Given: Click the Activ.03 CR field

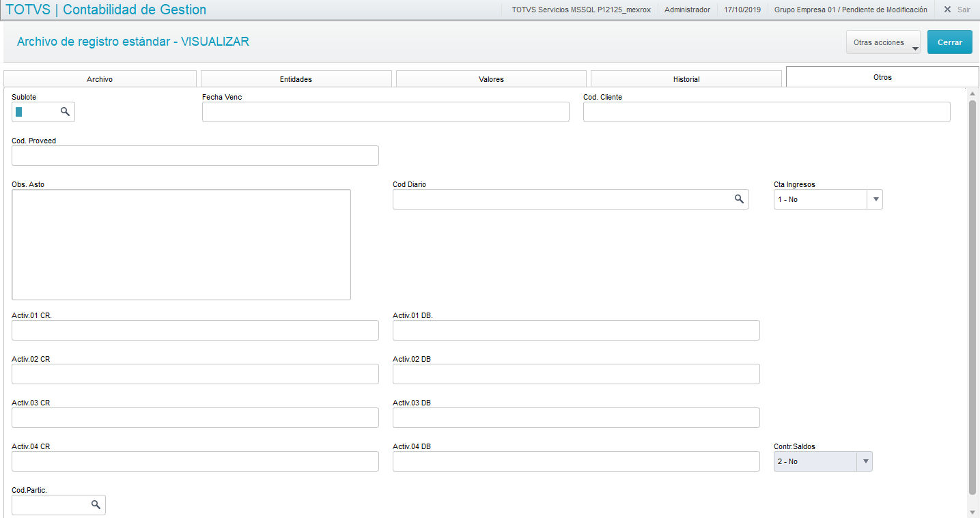Looking at the screenshot, I should click(x=195, y=418).
